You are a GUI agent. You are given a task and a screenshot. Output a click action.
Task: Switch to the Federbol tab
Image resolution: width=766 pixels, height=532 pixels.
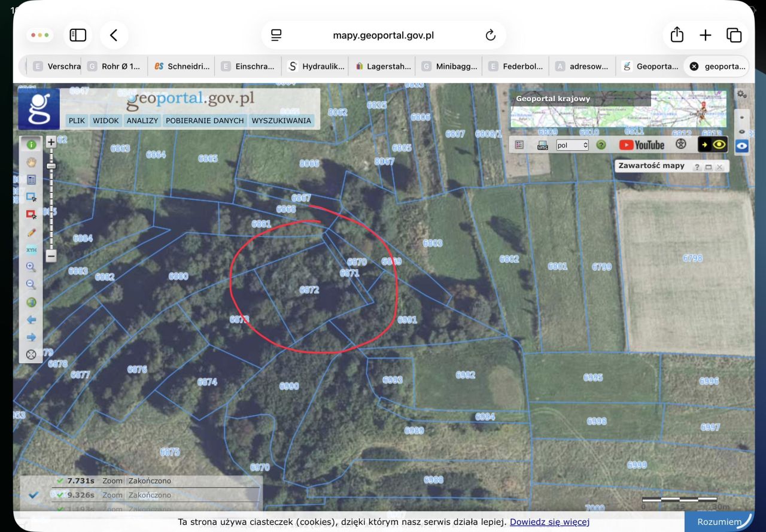[516, 66]
